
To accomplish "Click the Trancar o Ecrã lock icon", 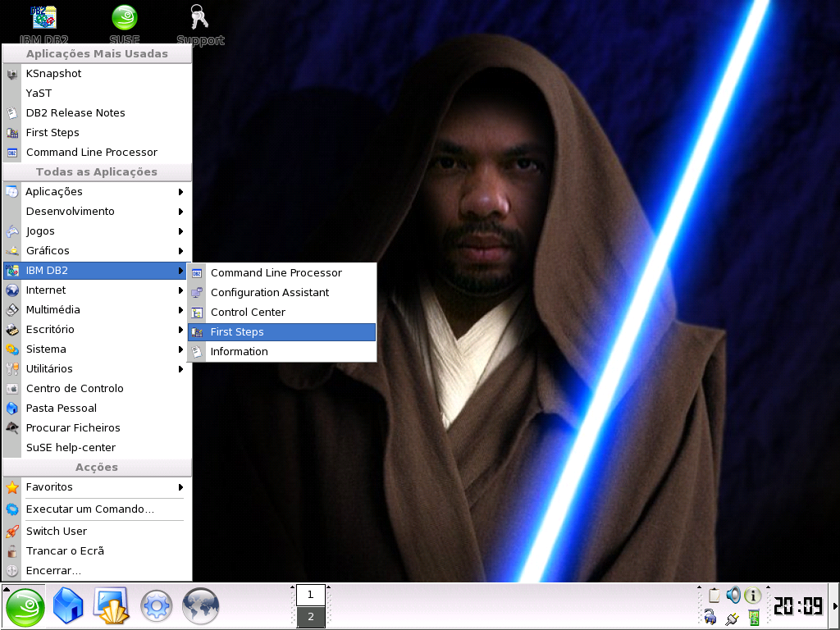I will pos(12,551).
